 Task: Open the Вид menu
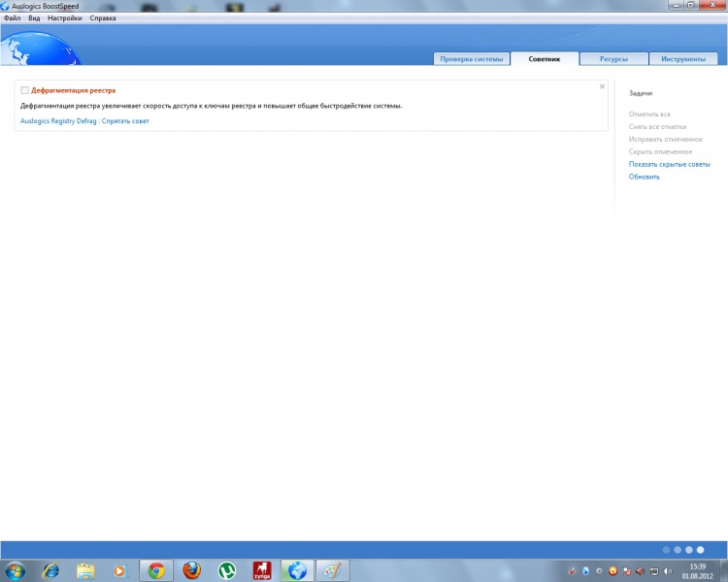tap(34, 18)
